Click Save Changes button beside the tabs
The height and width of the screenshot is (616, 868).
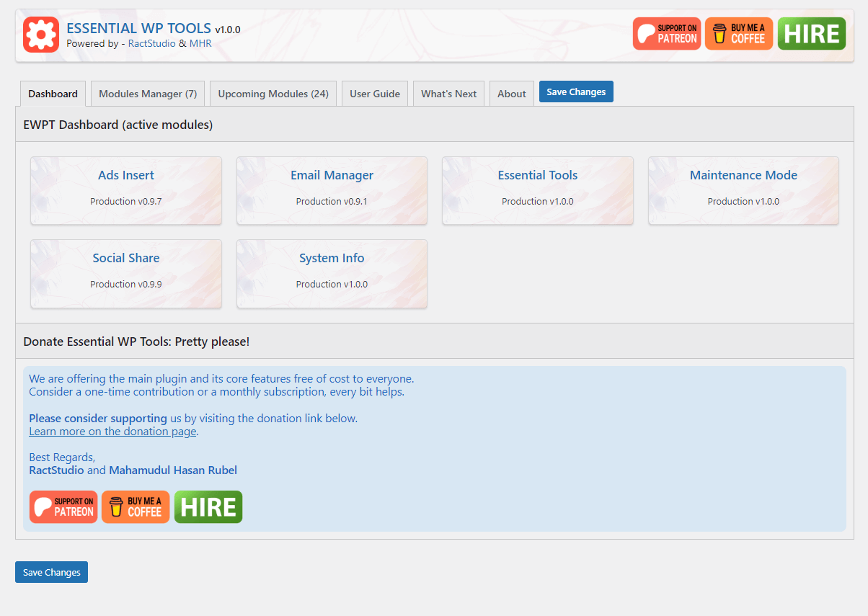(x=576, y=91)
